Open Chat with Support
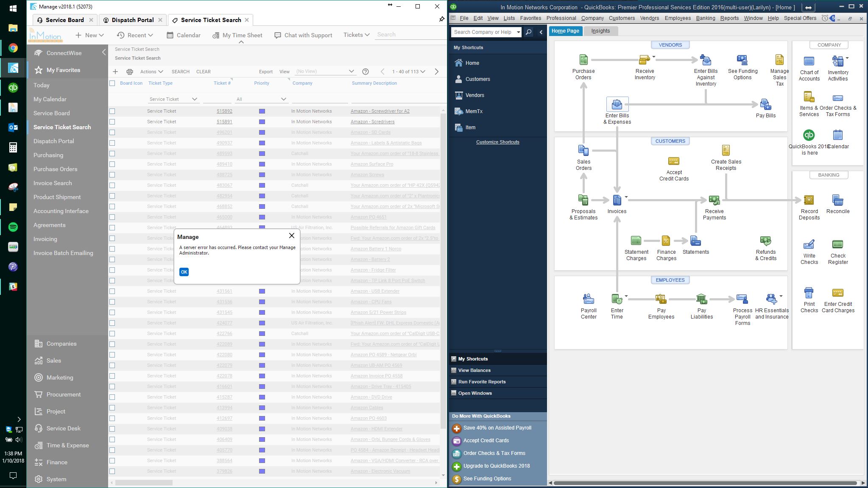 303,35
